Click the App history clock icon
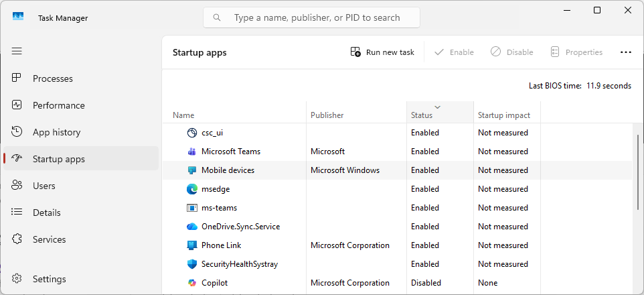The image size is (644, 295). tap(17, 131)
